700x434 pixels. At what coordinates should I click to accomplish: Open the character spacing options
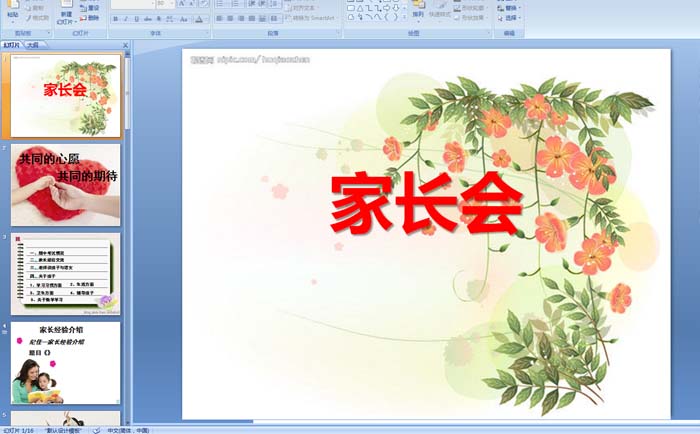170,19
